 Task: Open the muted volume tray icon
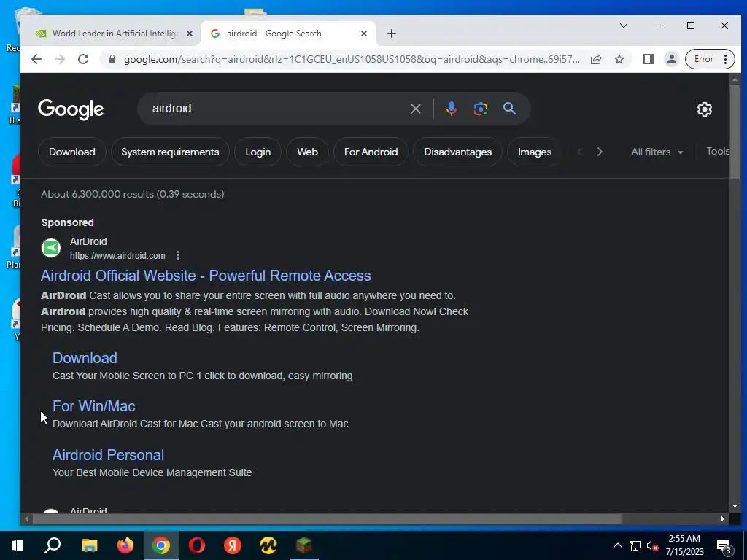click(652, 545)
